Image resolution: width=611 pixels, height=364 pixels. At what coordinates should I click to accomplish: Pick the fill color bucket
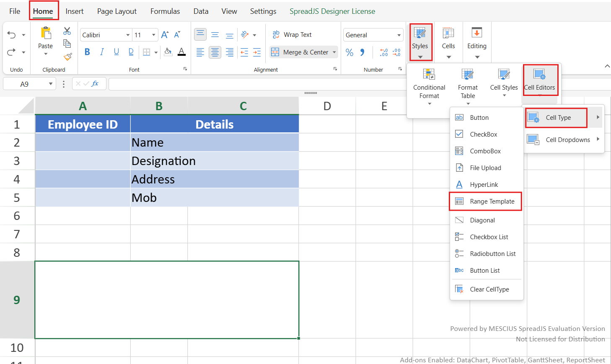[x=168, y=52]
